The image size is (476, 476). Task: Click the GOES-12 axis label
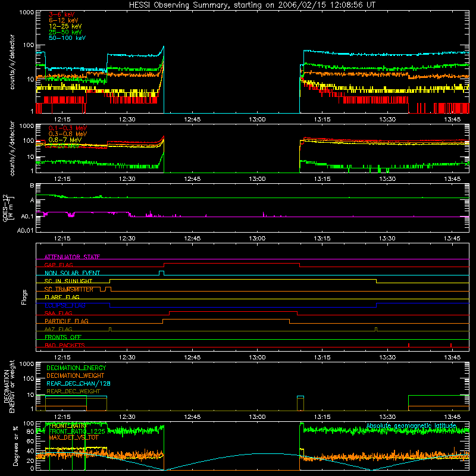8,208
